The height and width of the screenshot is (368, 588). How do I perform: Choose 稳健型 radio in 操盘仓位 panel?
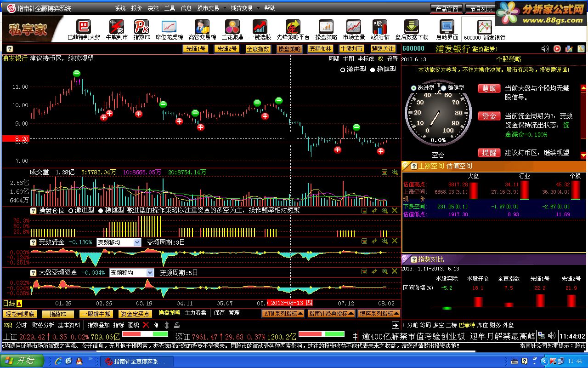coord(101,210)
